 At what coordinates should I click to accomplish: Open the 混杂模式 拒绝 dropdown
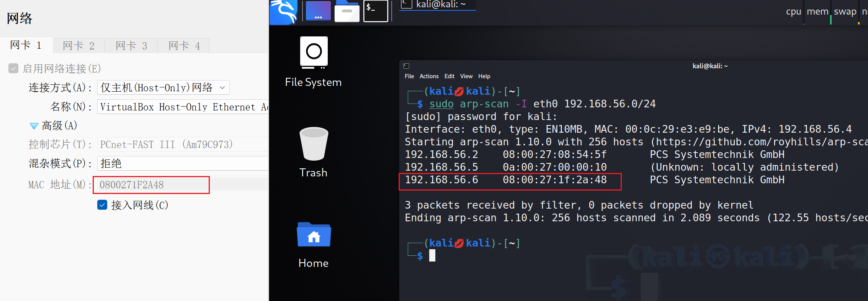click(x=183, y=164)
